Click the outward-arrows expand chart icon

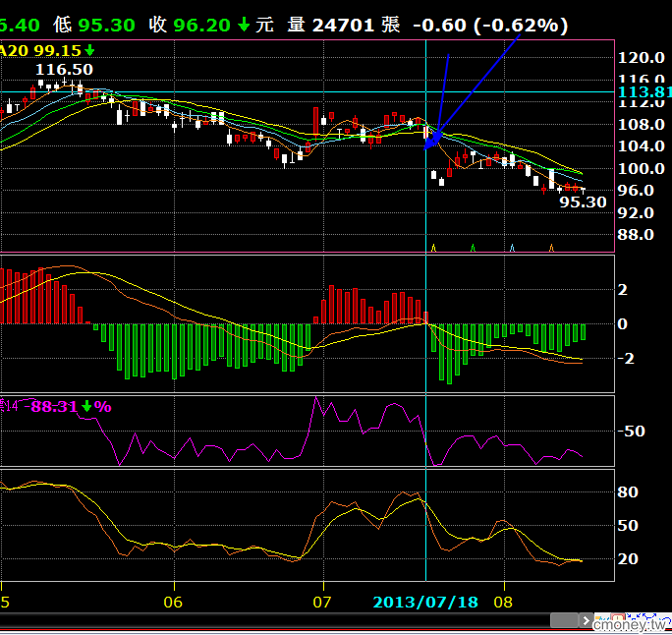point(649,619)
